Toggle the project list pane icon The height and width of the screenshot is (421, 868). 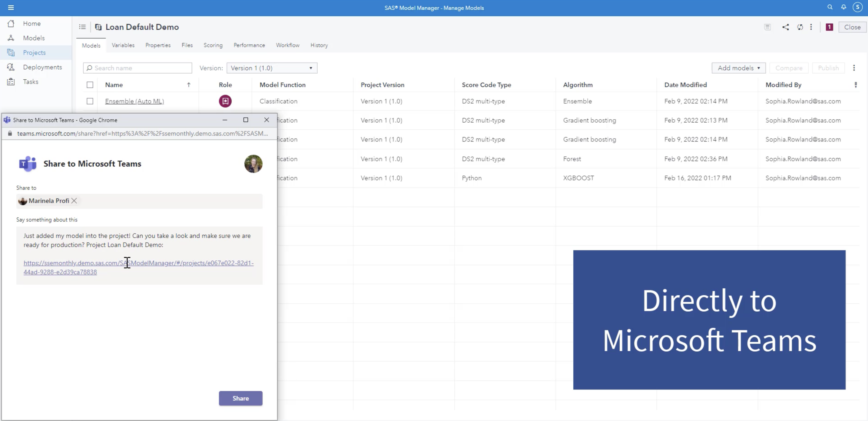point(82,27)
